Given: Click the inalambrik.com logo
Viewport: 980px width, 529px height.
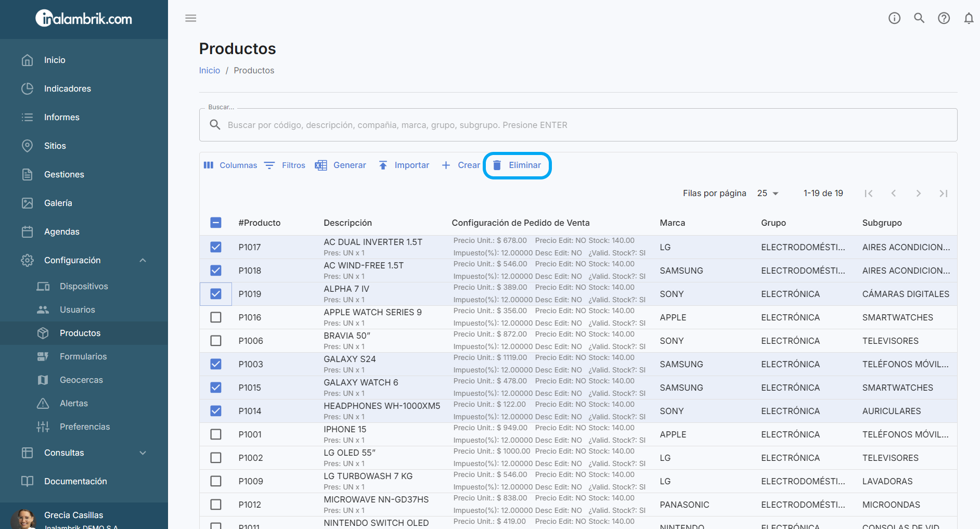Looking at the screenshot, I should (84, 19).
